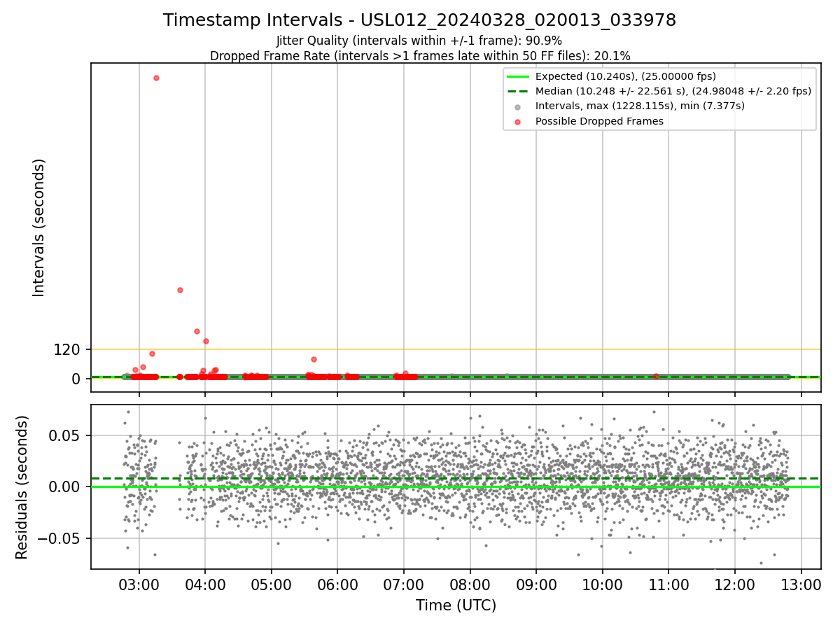This screenshot has height=630, width=840.
Task: Click legend entry 'Median (10.248 +/- 22.561 s)'
Action: tap(673, 91)
